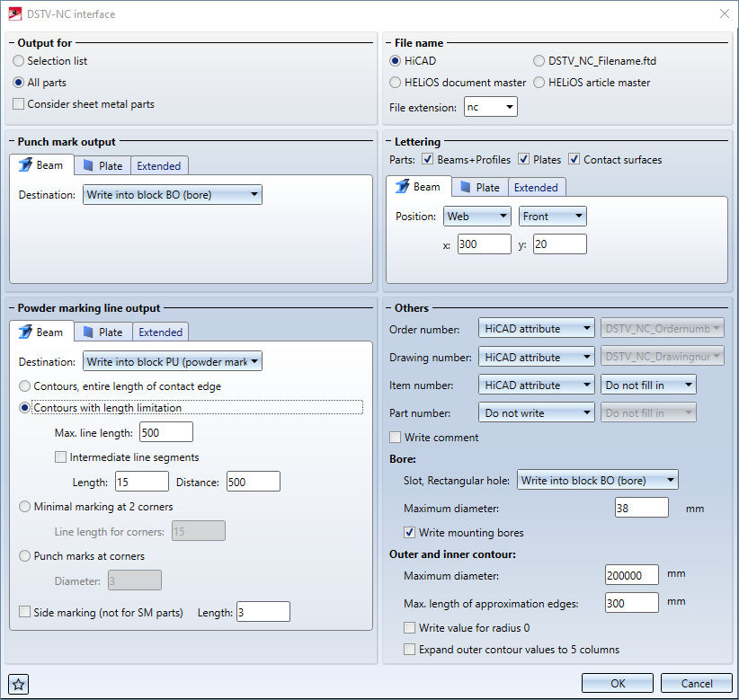Open the File extension dropdown
The image size is (739, 700).
pyautogui.click(x=491, y=107)
